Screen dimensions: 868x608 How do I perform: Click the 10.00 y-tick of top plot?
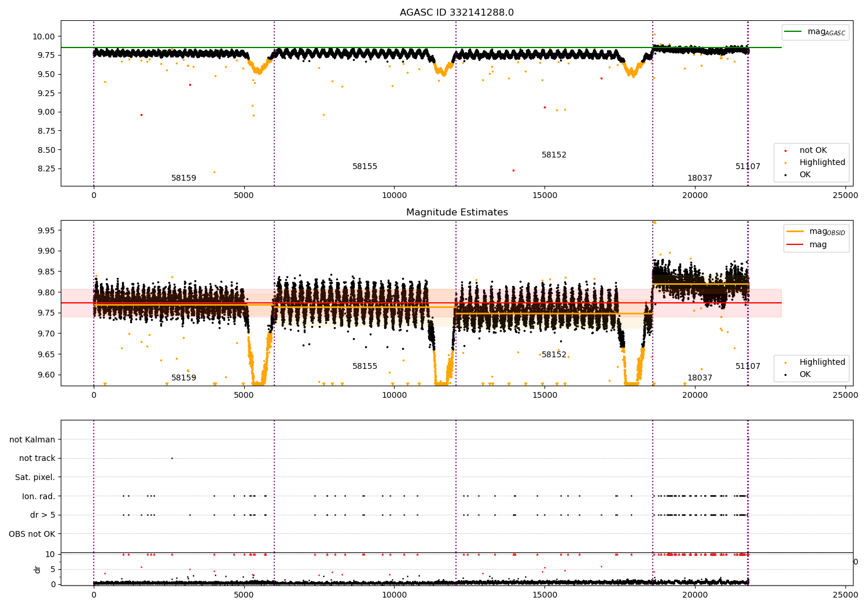click(43, 36)
